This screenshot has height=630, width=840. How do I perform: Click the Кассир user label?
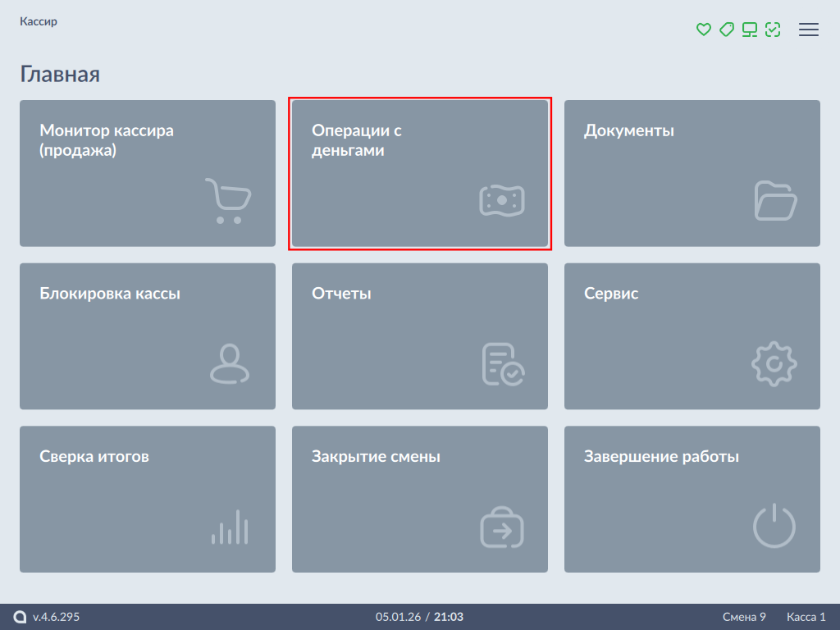pyautogui.click(x=39, y=21)
